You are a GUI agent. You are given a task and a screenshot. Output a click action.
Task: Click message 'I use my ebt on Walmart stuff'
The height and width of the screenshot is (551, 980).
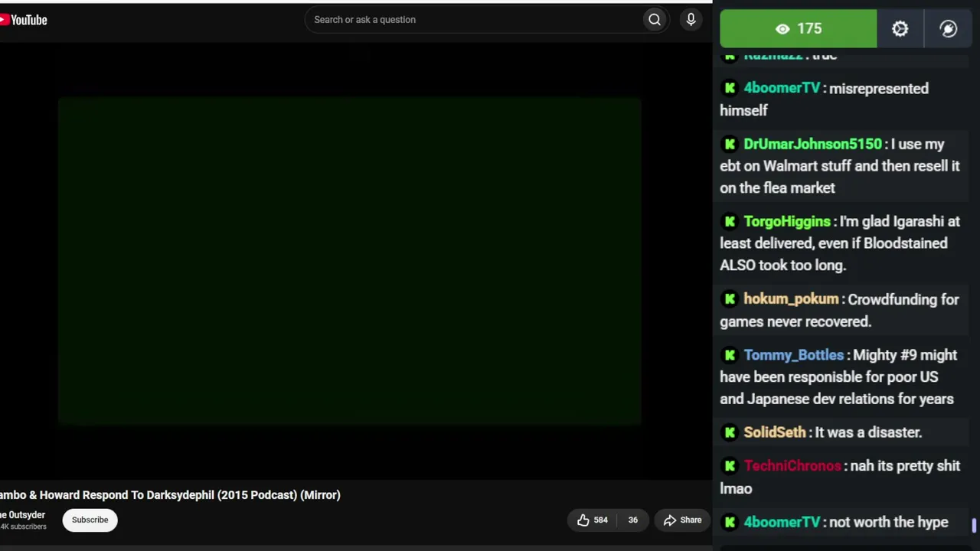[840, 166]
